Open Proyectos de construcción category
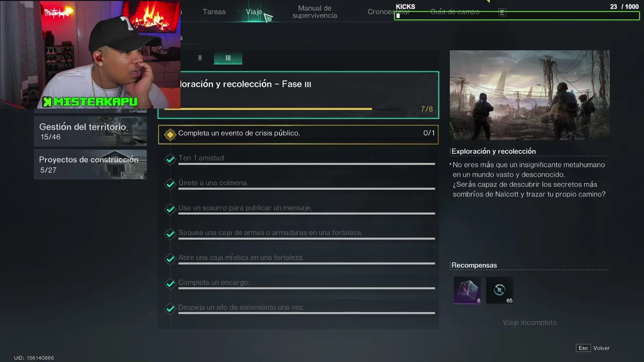Image resolution: width=644 pixels, height=362 pixels. [x=91, y=164]
